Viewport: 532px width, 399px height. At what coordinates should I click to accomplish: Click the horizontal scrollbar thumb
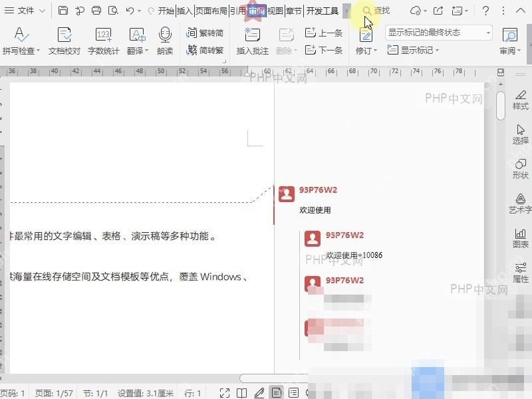coord(273,378)
